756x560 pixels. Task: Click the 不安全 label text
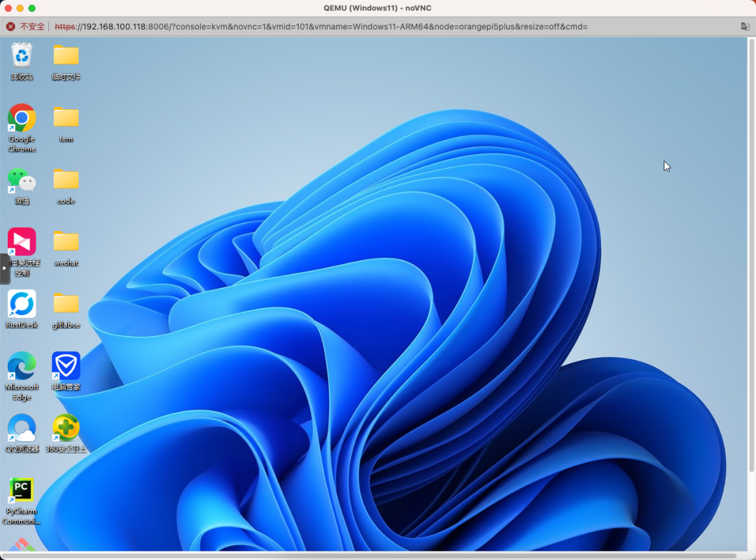(32, 27)
